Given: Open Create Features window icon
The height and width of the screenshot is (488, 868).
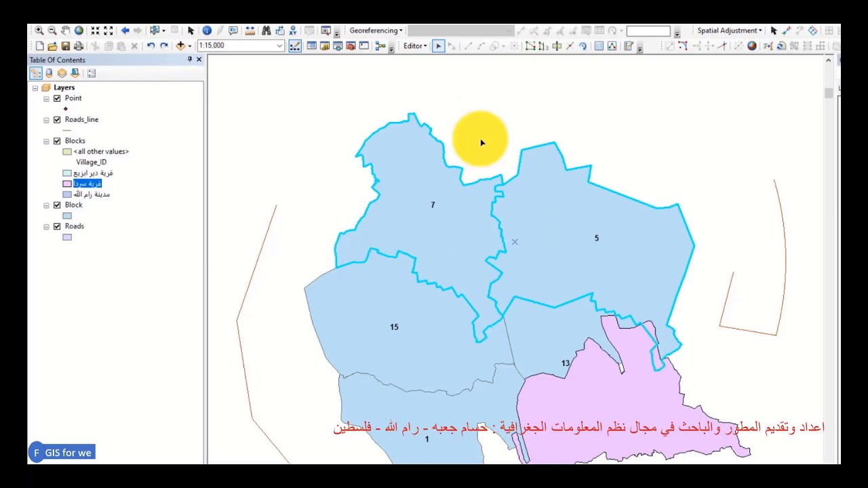Looking at the screenshot, I should pyautogui.click(x=629, y=46).
